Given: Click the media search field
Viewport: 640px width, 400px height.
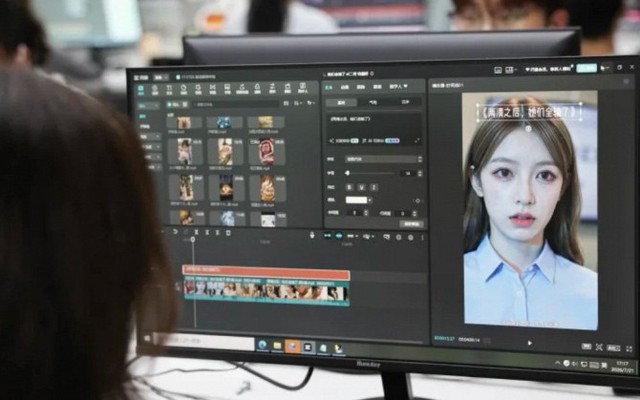Looking at the screenshot, I should pyautogui.click(x=236, y=104).
